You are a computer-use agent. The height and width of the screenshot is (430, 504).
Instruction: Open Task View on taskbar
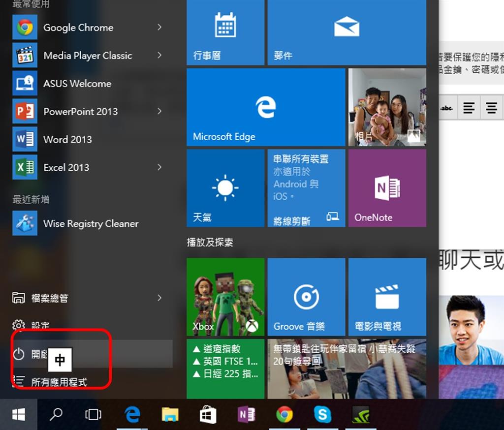tap(93, 415)
